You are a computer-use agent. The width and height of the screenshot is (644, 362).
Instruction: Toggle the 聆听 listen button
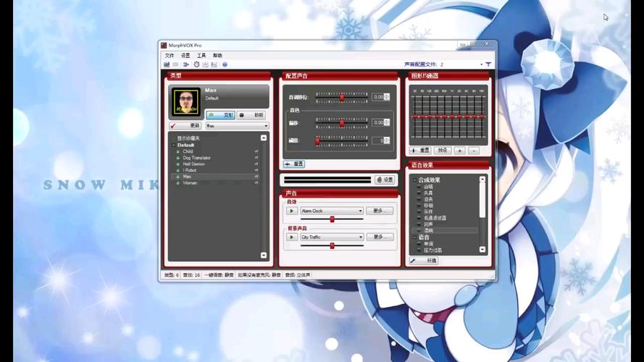tap(252, 115)
